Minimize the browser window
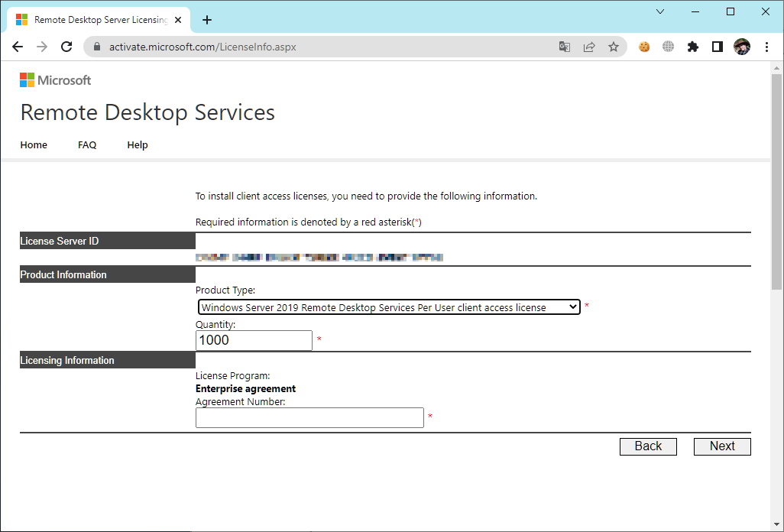Image resolution: width=784 pixels, height=532 pixels. pos(695,11)
